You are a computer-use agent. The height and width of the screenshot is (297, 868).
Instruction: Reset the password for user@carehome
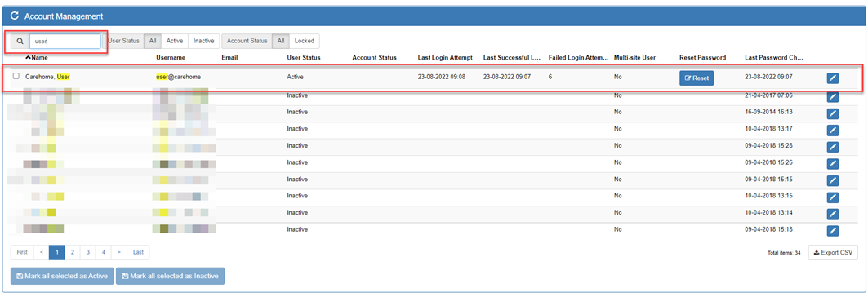tap(697, 78)
